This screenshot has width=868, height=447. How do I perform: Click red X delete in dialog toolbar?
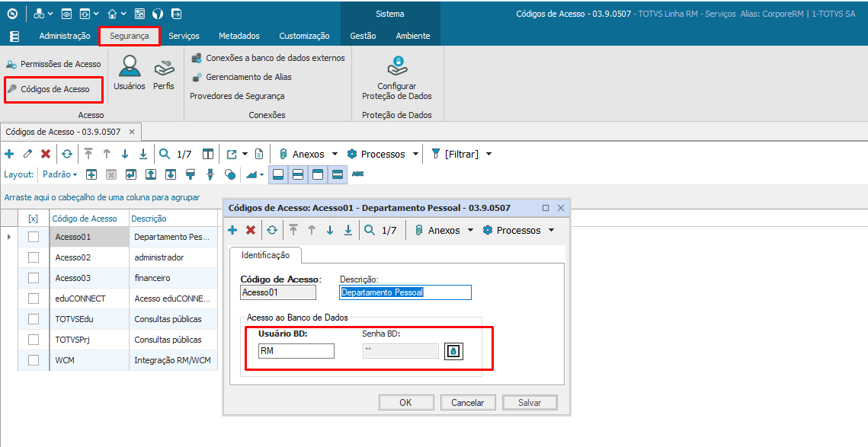(x=251, y=230)
